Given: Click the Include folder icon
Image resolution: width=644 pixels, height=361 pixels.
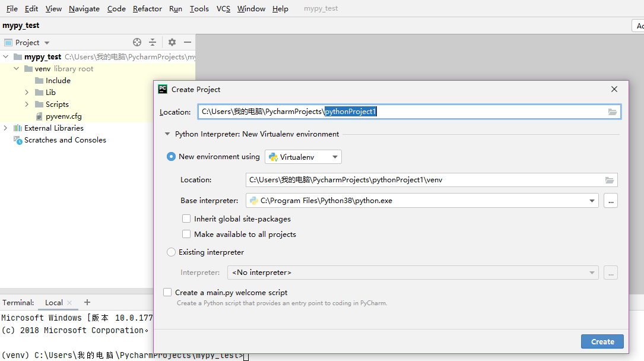Looking at the screenshot, I should [x=39, y=81].
